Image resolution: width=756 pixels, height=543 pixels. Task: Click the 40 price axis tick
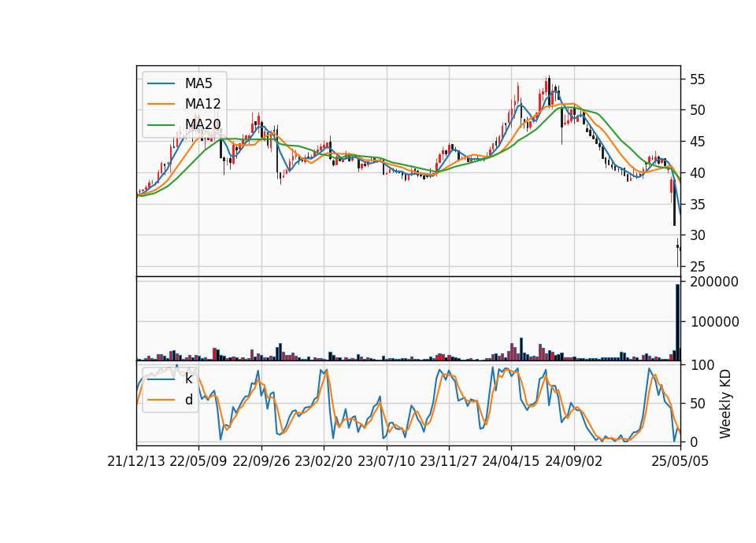(697, 173)
